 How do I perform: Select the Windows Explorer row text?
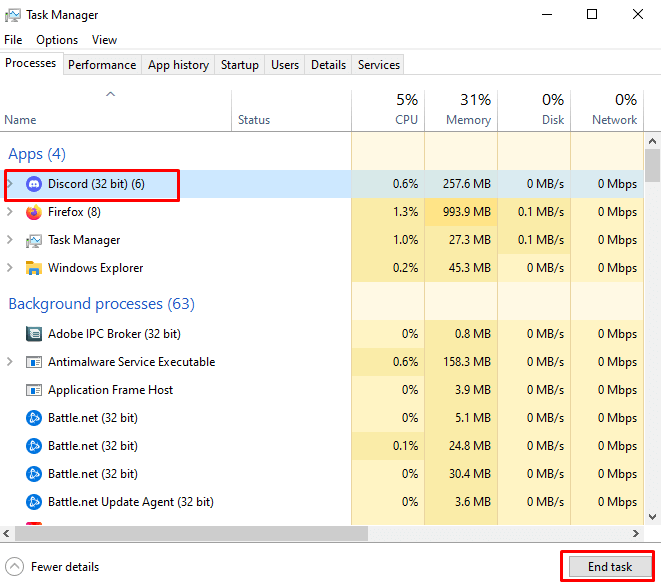[95, 268]
